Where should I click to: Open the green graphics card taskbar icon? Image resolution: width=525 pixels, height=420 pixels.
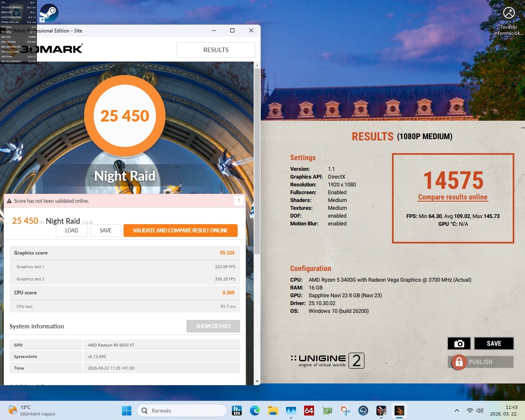327,411
